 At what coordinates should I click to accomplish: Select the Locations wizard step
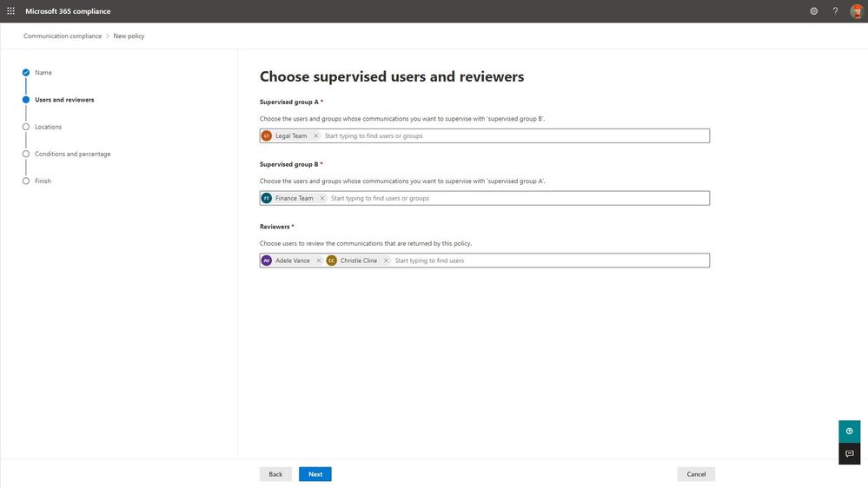point(48,127)
